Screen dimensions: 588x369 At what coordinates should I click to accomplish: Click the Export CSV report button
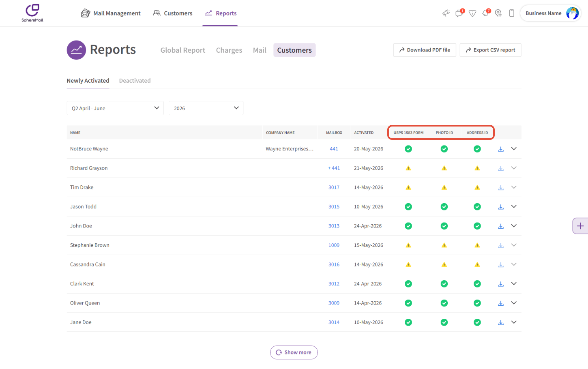[x=490, y=50]
